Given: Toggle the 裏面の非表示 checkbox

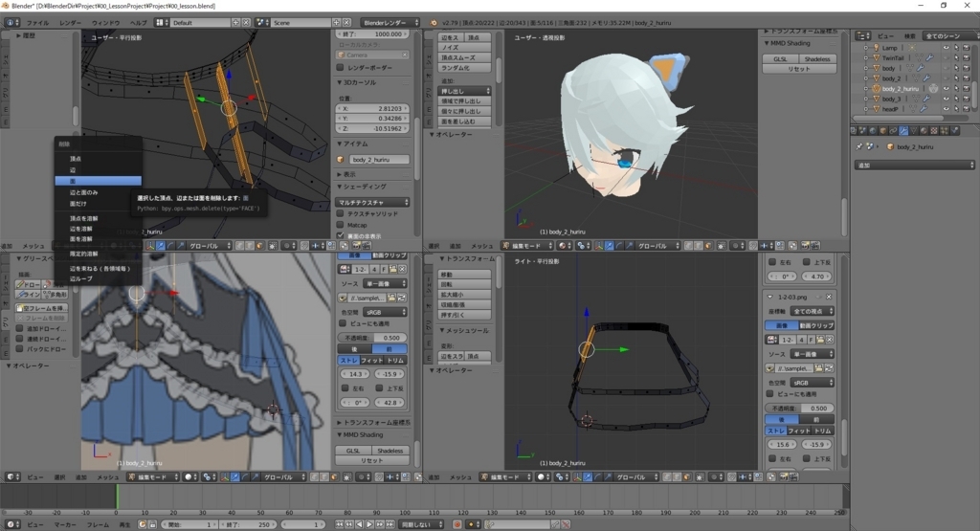Looking at the screenshot, I should [x=341, y=235].
